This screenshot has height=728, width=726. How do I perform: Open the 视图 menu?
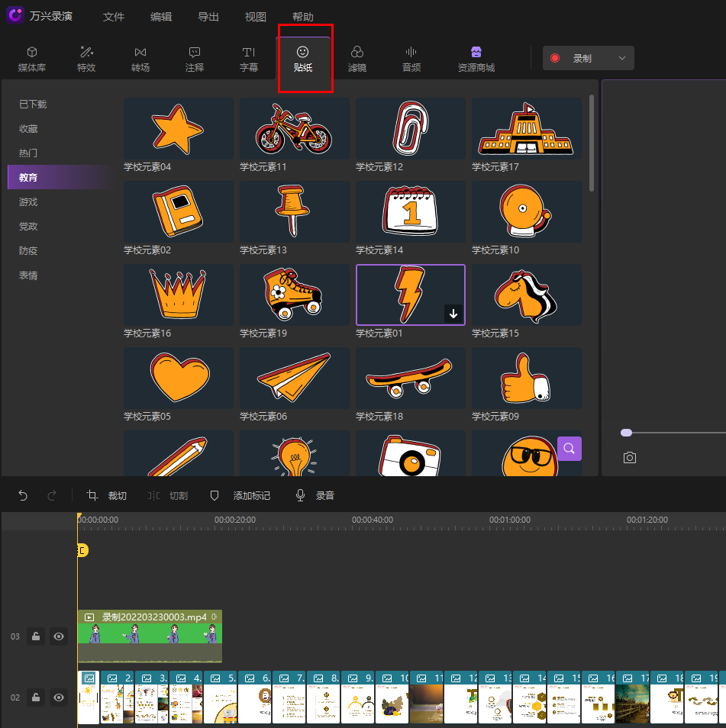tap(256, 17)
